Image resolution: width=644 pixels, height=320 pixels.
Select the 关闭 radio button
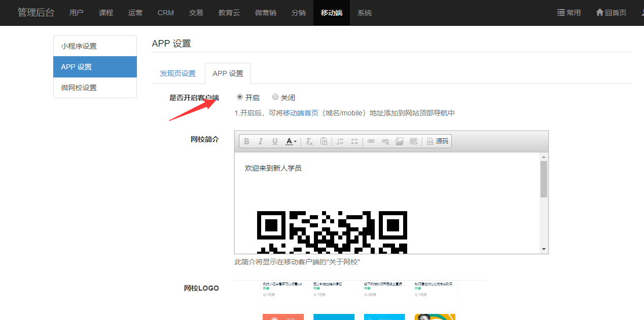point(275,97)
